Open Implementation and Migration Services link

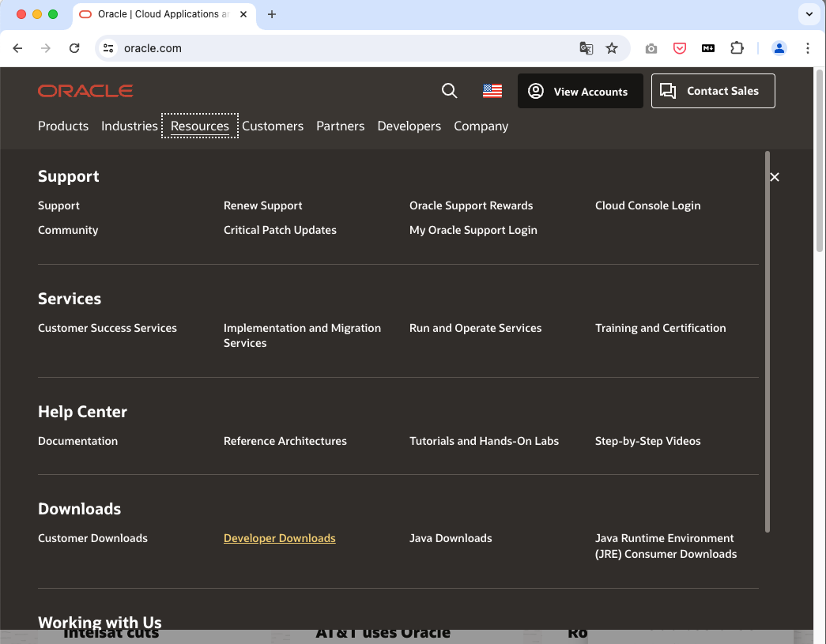click(302, 335)
